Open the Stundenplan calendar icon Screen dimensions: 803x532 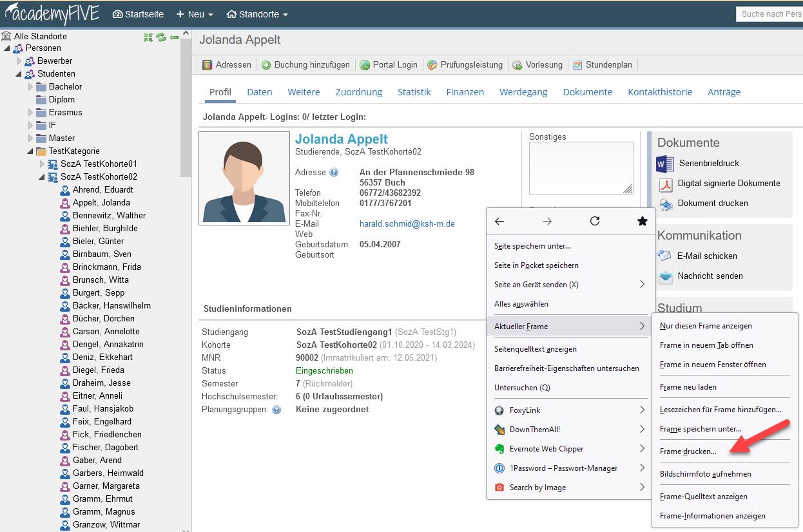577,65
